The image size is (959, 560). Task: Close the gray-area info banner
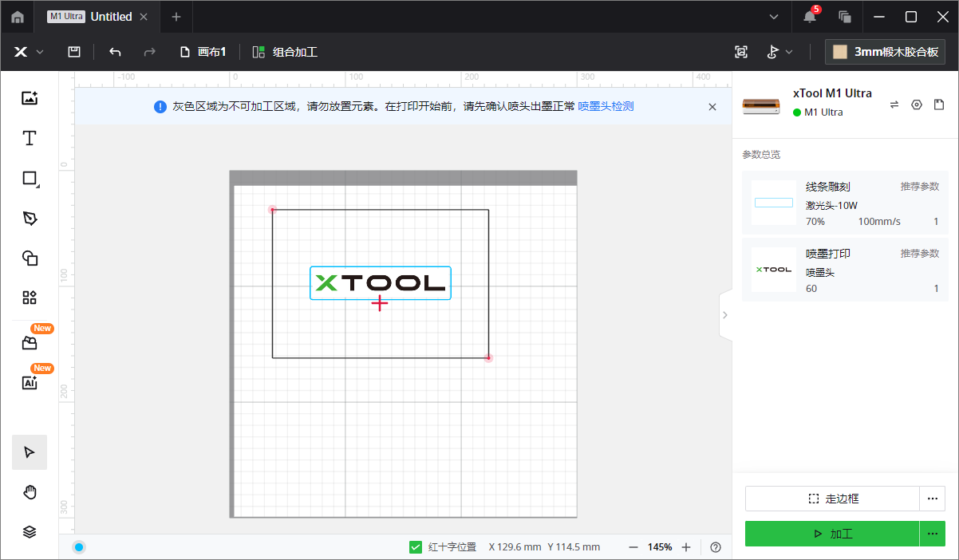coord(712,106)
